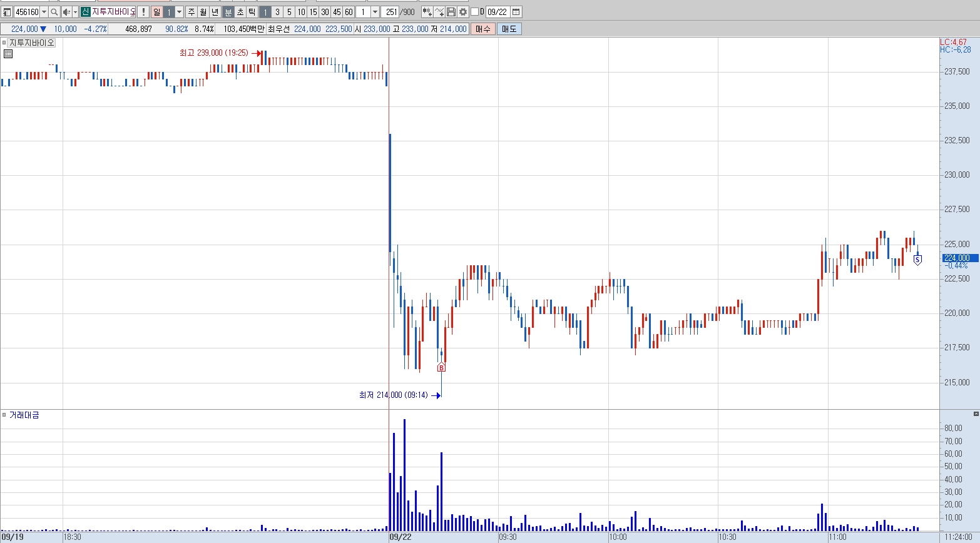Image resolution: width=980 pixels, height=543 pixels.
Task: Select the 일 daily period toggle
Action: (x=156, y=12)
